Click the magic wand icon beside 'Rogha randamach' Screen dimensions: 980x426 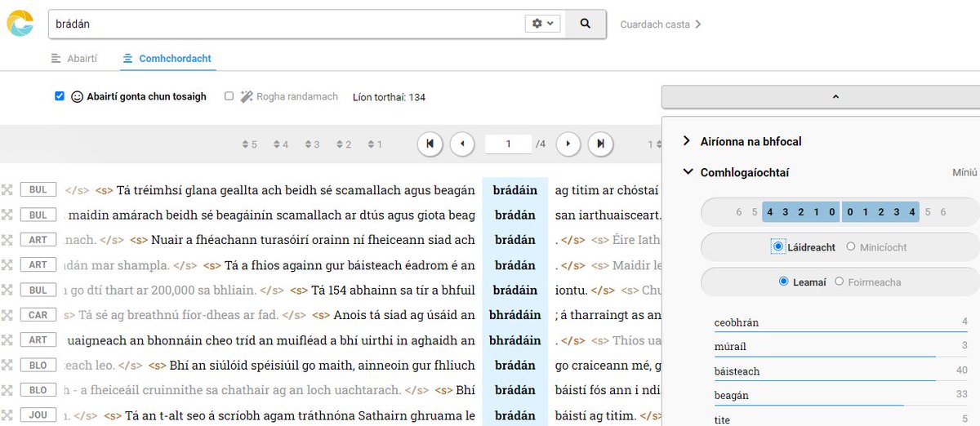[x=247, y=96]
